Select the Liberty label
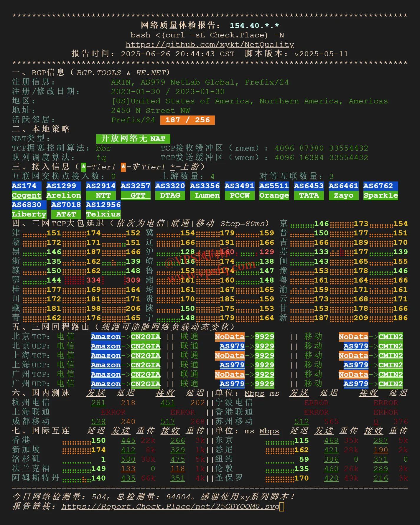 (29, 214)
